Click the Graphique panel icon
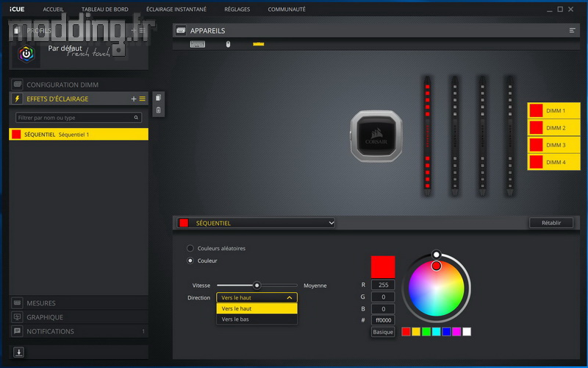The height and width of the screenshot is (368, 588). point(17,317)
